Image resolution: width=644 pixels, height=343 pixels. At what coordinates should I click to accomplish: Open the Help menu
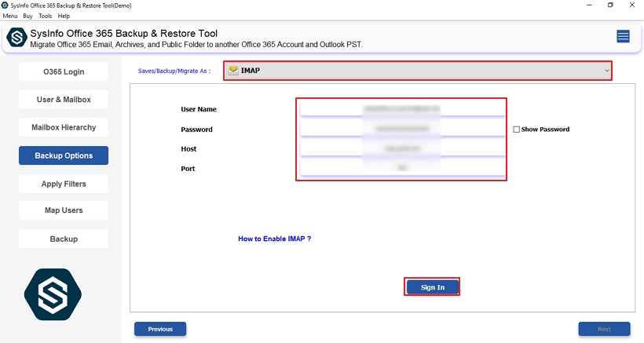pyautogui.click(x=64, y=16)
